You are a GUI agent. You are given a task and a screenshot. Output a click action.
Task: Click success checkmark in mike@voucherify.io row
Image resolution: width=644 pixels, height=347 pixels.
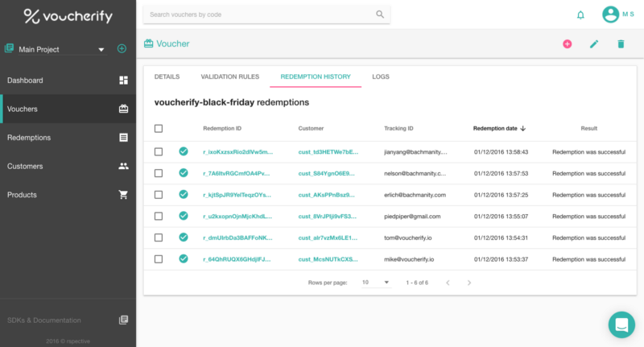(184, 258)
